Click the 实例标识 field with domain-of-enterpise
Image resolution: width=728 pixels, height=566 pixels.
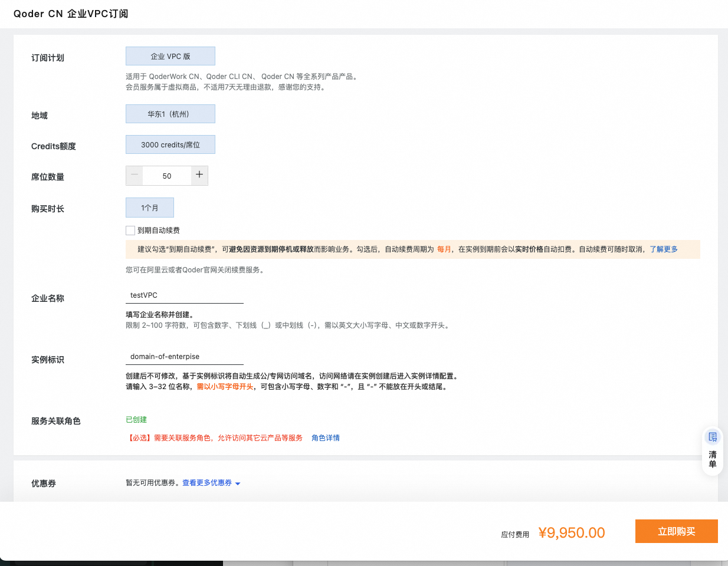[x=185, y=357]
